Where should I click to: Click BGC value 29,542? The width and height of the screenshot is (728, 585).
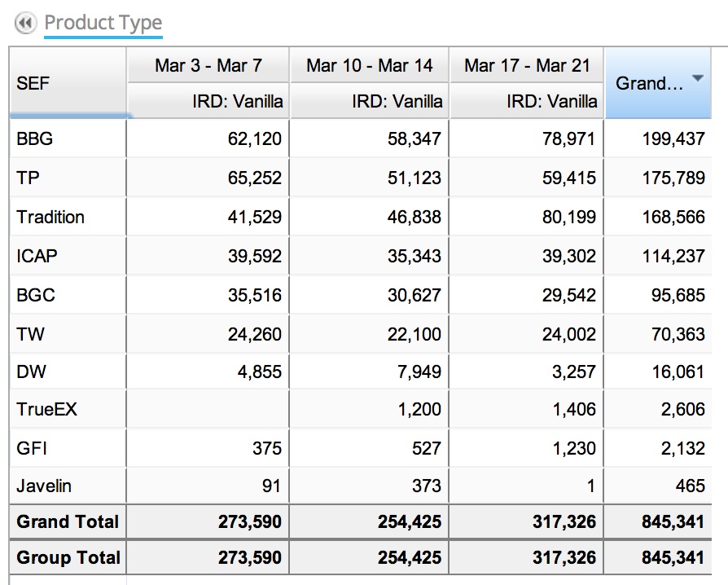(568, 295)
